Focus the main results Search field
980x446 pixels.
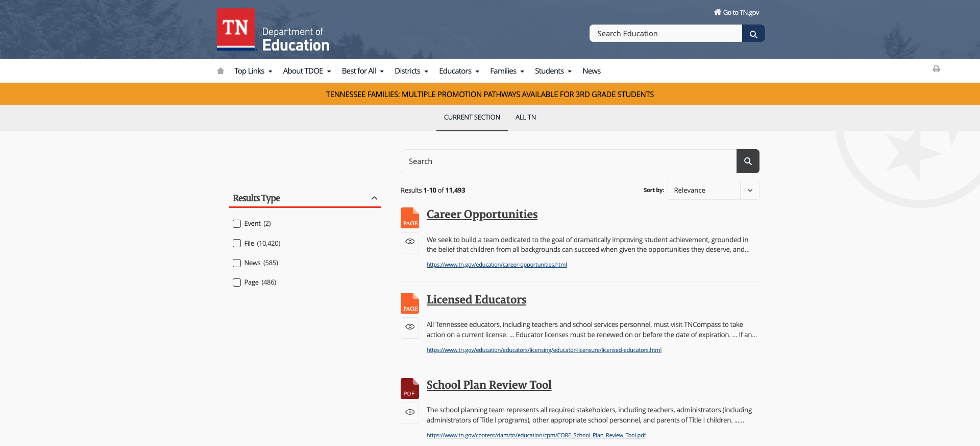coord(569,161)
